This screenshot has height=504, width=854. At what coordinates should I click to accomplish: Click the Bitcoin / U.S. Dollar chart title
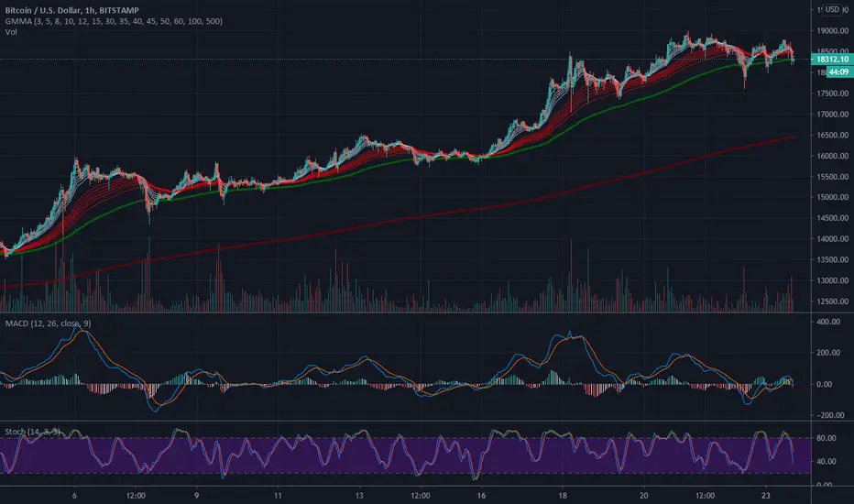coord(71,10)
